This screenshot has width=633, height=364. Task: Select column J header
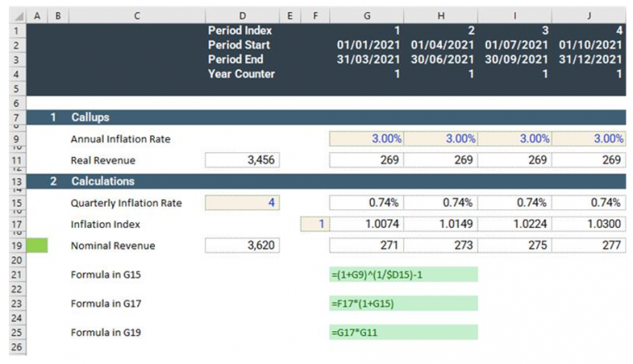(589, 16)
